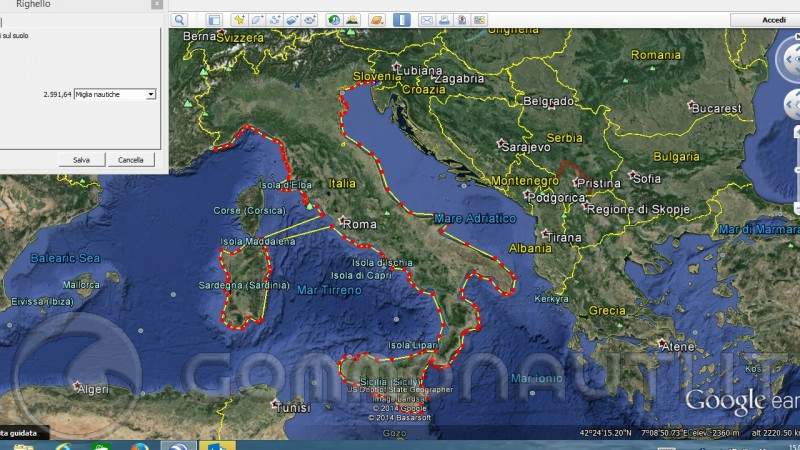Click the Tunisi city label

(292, 408)
